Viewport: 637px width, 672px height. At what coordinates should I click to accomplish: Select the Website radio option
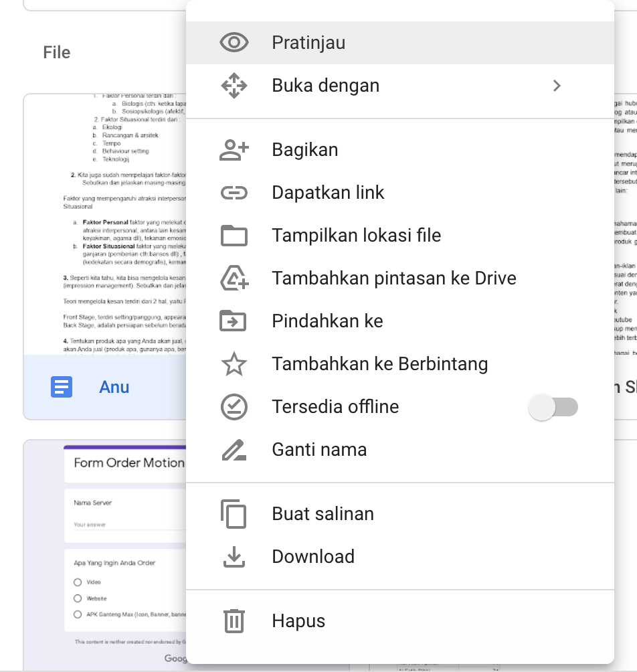(x=78, y=598)
